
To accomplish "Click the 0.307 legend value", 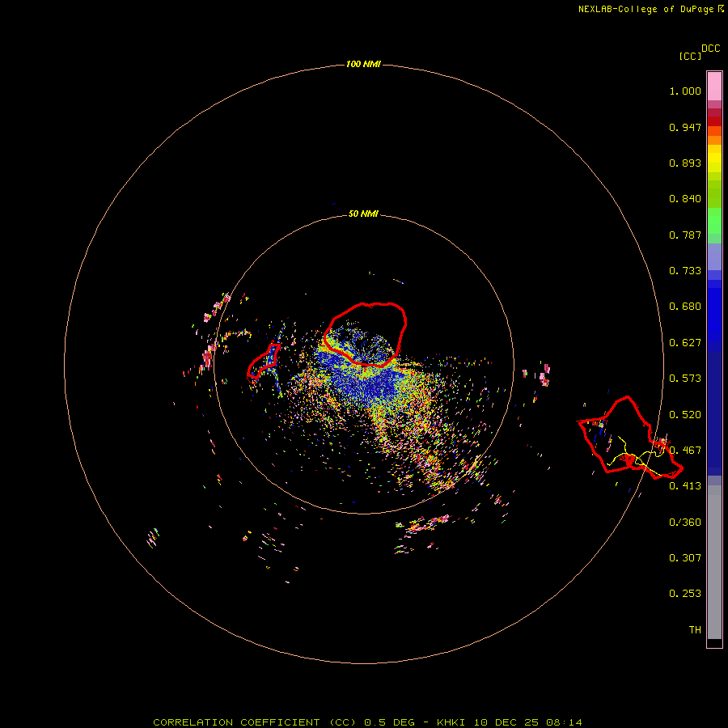I will tap(685, 558).
